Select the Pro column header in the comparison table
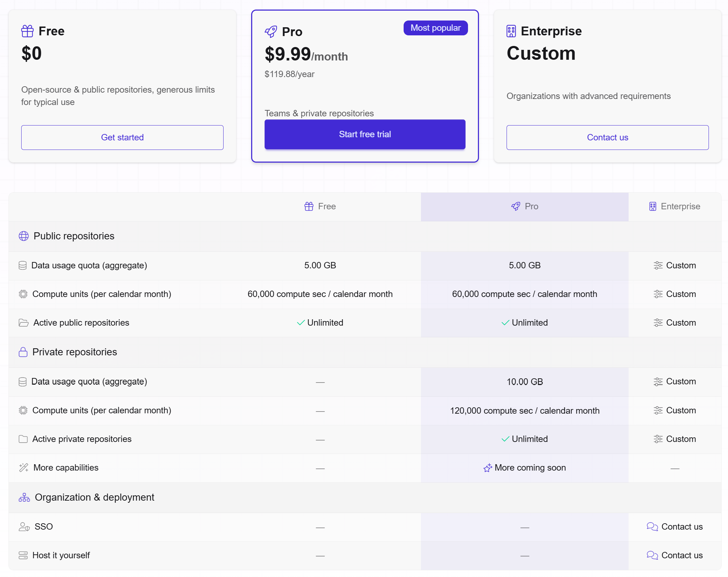The height and width of the screenshot is (577, 728). click(525, 206)
